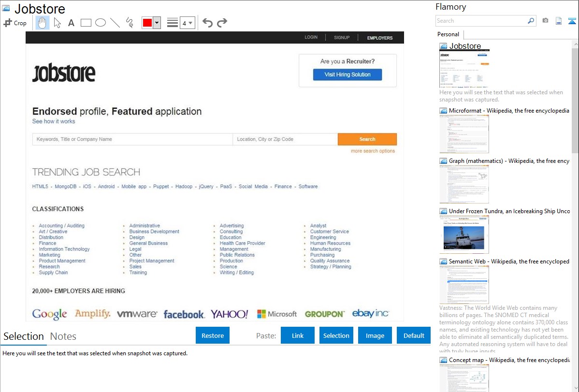Click the See how it works link
Screen dimensions: 579x392
pos(54,121)
